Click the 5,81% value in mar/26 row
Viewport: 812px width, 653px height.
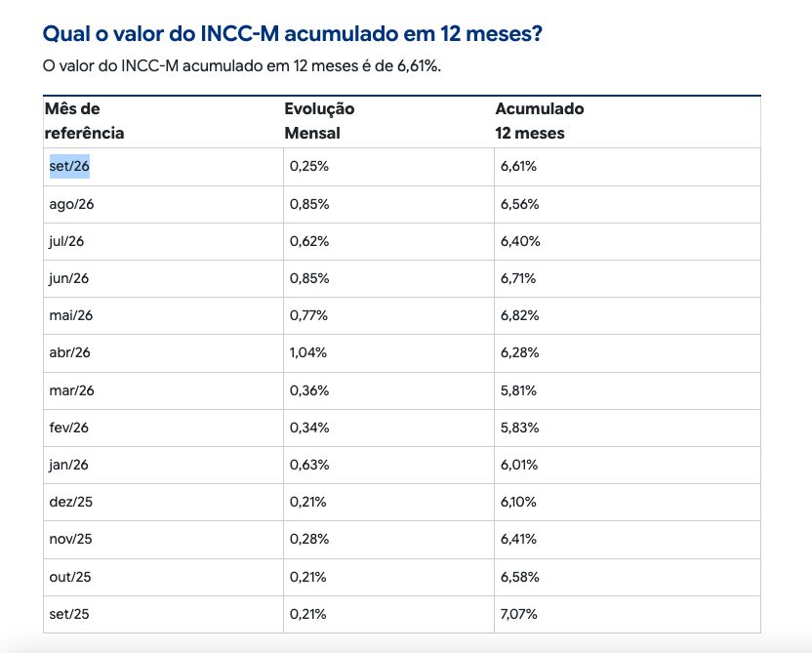[x=518, y=390]
